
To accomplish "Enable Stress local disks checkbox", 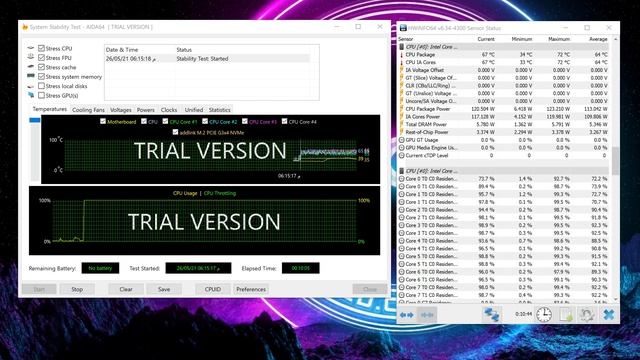I will pyautogui.click(x=41, y=86).
